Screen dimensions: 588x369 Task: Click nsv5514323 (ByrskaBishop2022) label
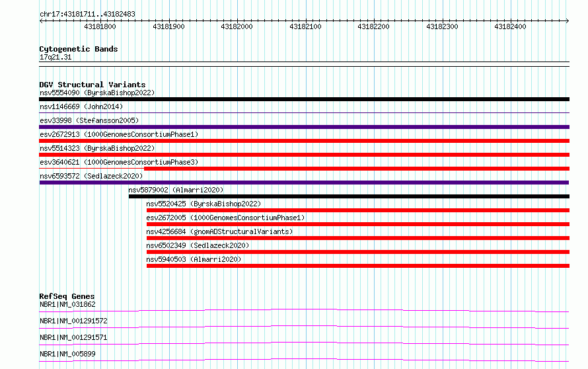tap(97, 148)
